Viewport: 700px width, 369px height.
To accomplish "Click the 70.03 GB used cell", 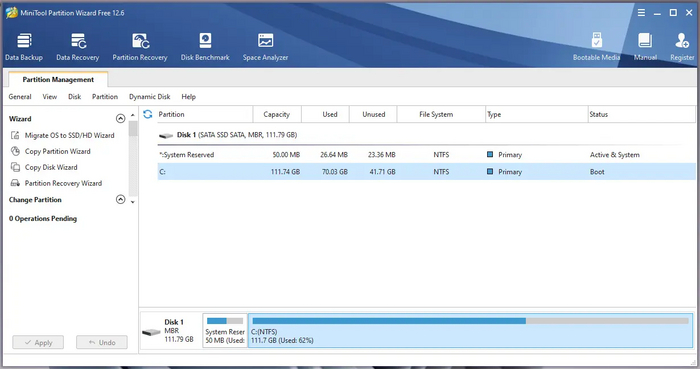I will coord(335,172).
